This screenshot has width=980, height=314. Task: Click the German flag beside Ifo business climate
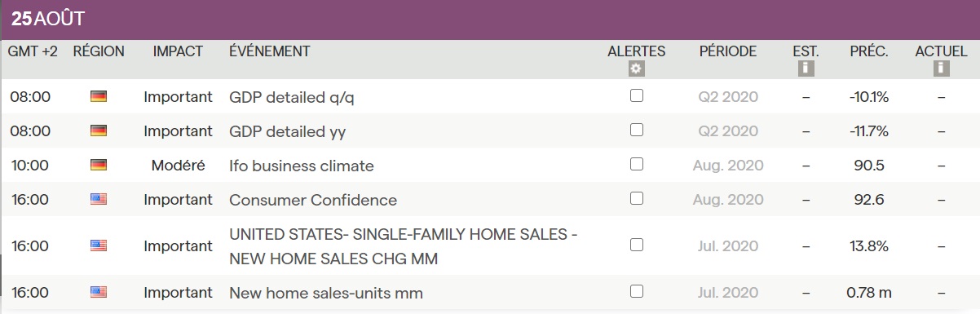coord(99,165)
